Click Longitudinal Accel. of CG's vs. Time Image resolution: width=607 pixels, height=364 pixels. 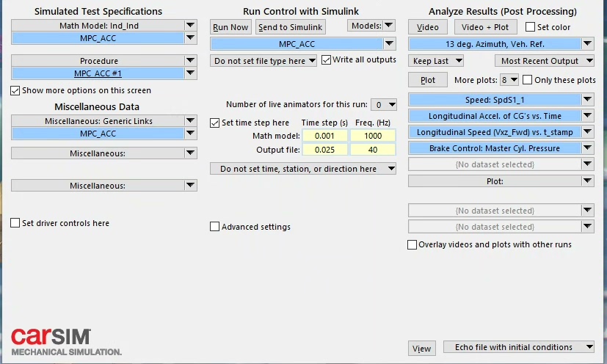pos(495,116)
